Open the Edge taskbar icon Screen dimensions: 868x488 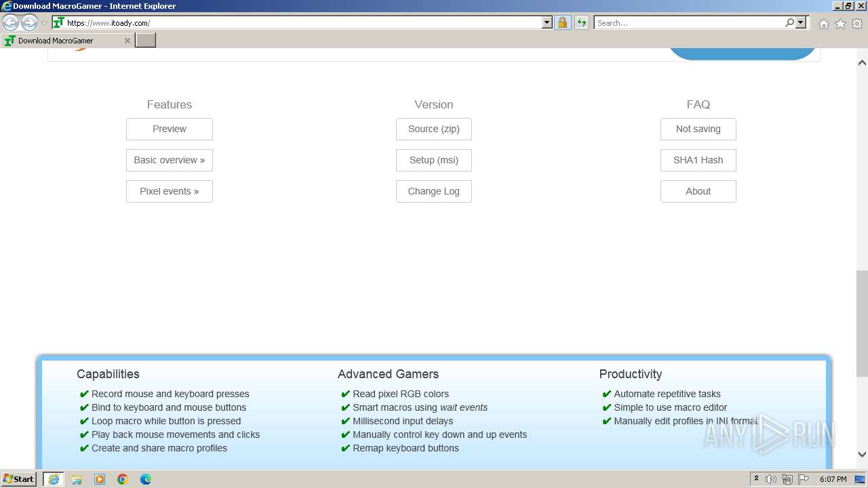(146, 479)
